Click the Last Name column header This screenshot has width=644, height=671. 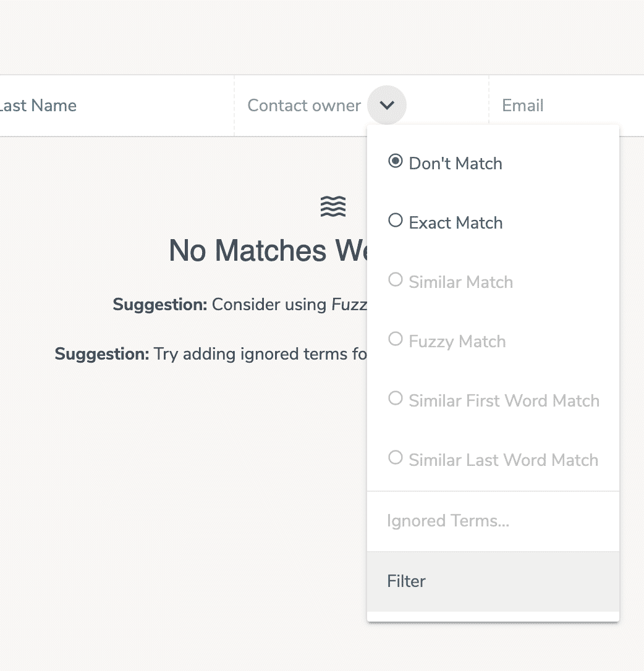[x=38, y=105]
